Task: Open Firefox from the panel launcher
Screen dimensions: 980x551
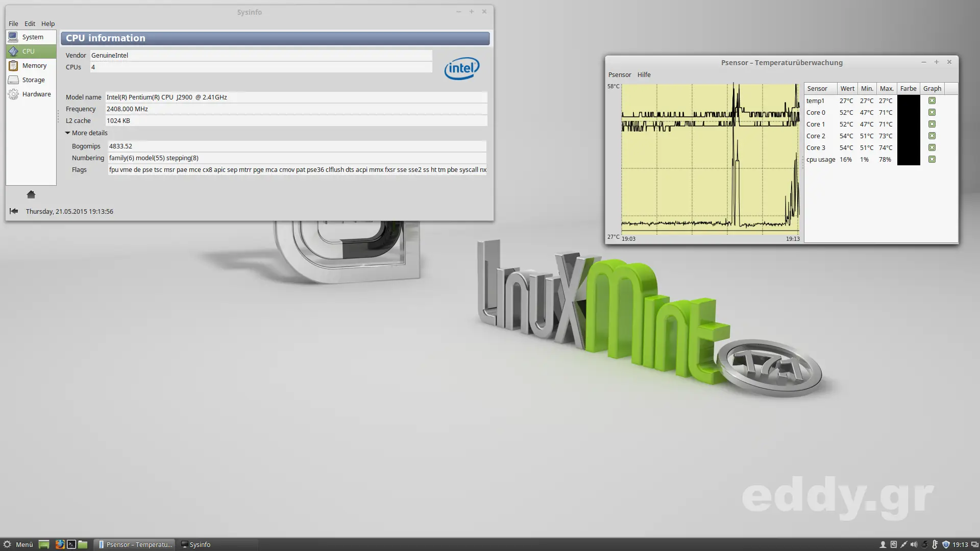Action: 60,544
